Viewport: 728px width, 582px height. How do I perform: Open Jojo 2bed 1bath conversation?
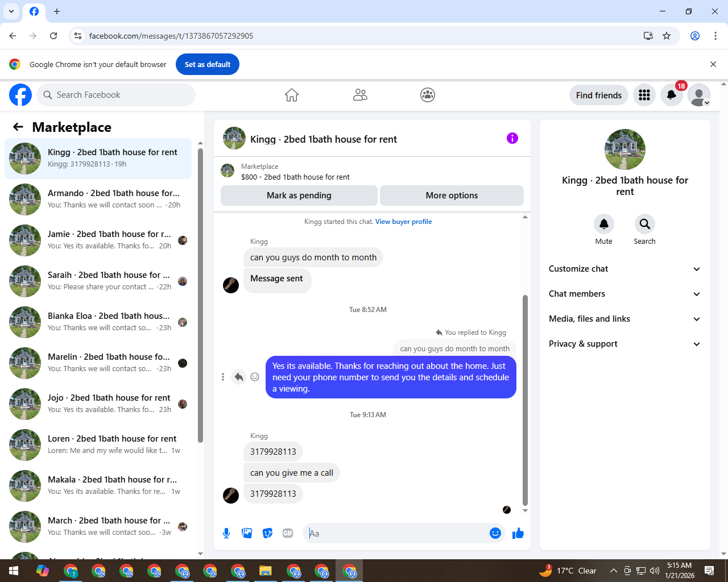point(98,404)
